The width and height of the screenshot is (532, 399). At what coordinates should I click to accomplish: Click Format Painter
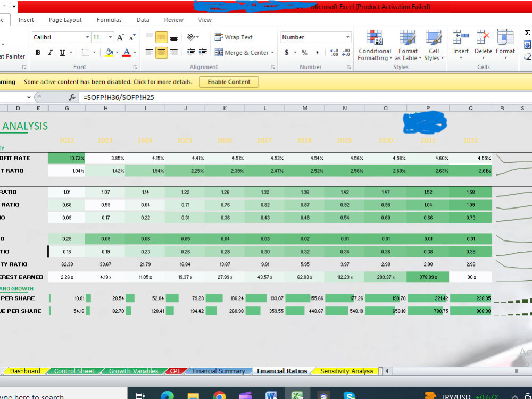(12, 56)
